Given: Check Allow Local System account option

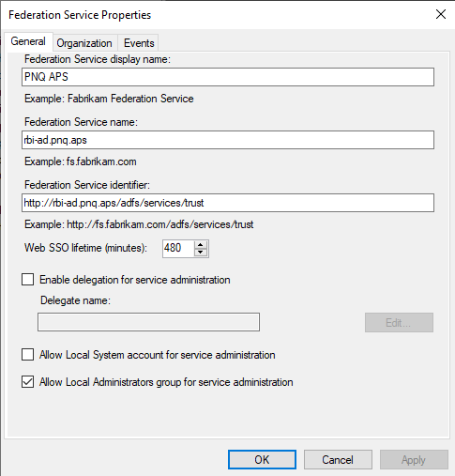Looking at the screenshot, I should [28, 355].
